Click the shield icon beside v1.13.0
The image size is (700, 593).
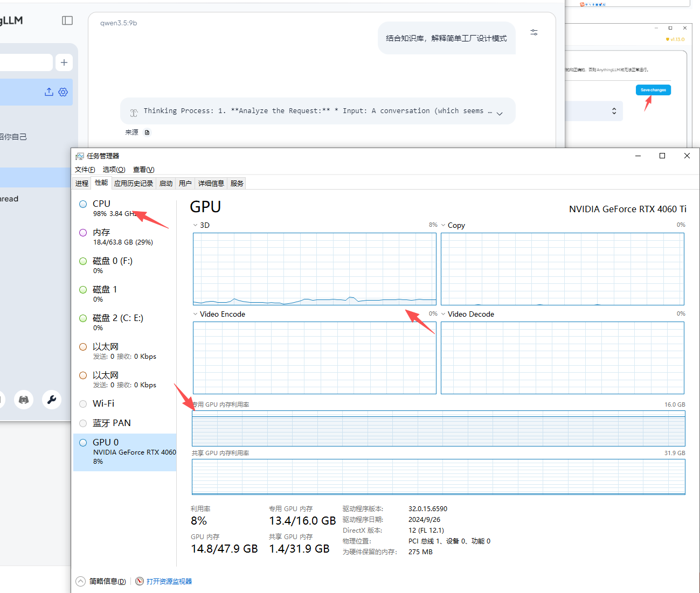[x=668, y=39]
